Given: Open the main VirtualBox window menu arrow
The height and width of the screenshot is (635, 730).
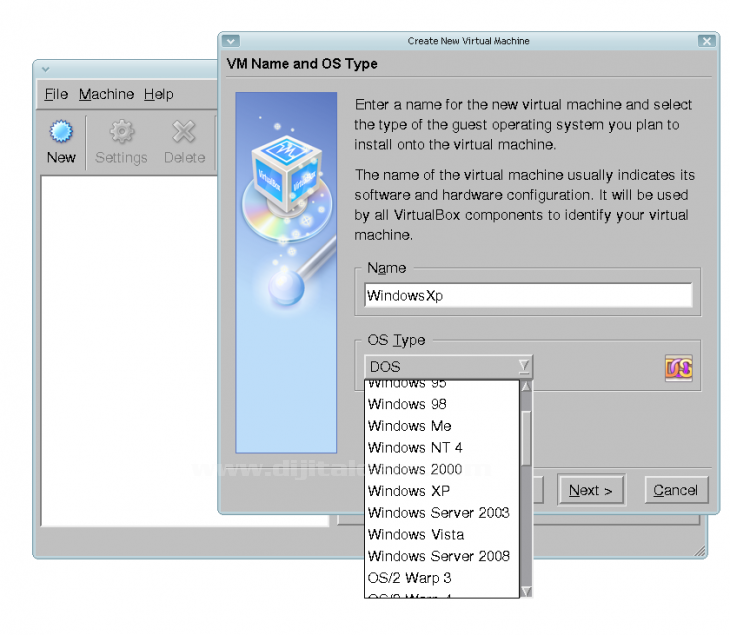Looking at the screenshot, I should tap(46, 69).
